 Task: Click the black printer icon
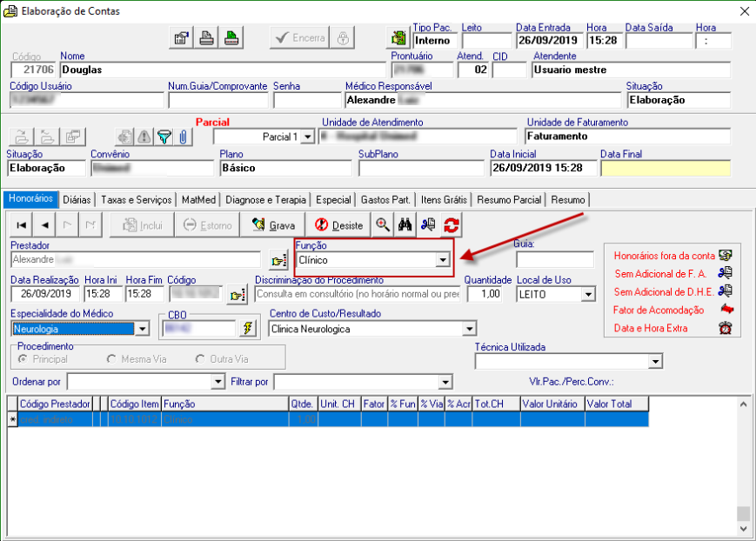[206, 37]
